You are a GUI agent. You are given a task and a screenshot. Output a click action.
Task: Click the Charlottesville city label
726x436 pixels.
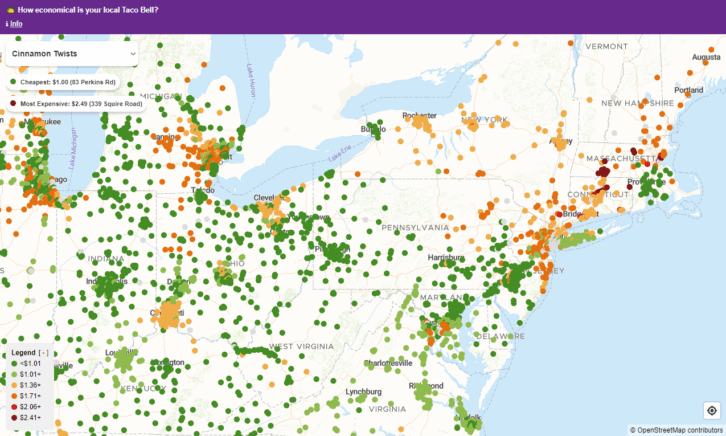388,363
